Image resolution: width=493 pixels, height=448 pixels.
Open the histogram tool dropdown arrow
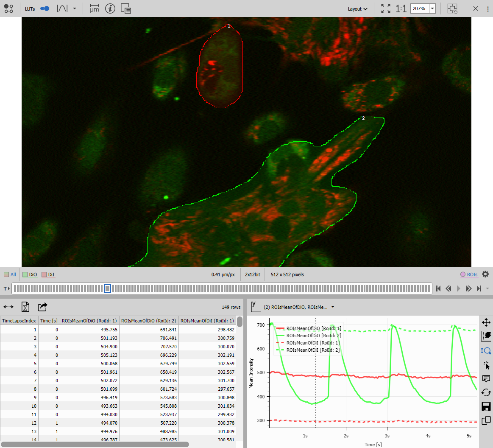point(74,8)
